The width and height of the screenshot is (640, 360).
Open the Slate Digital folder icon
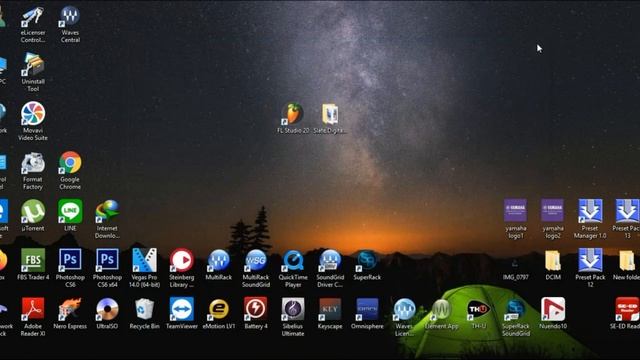click(330, 114)
